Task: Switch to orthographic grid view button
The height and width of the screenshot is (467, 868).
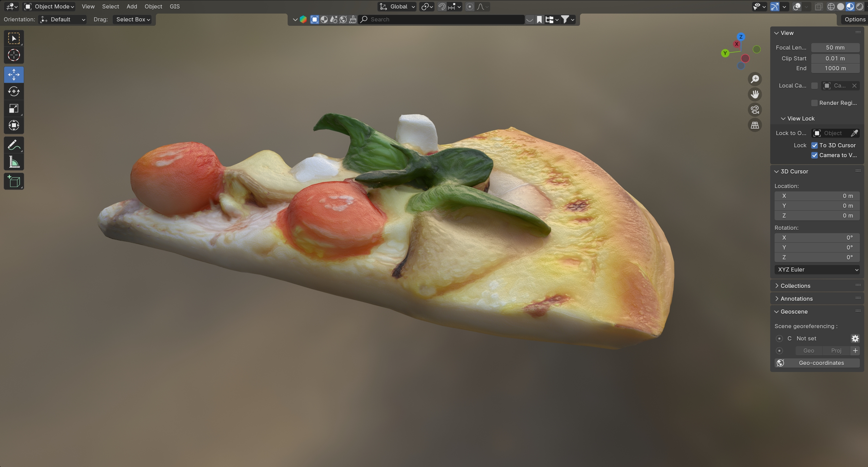Action: click(755, 126)
